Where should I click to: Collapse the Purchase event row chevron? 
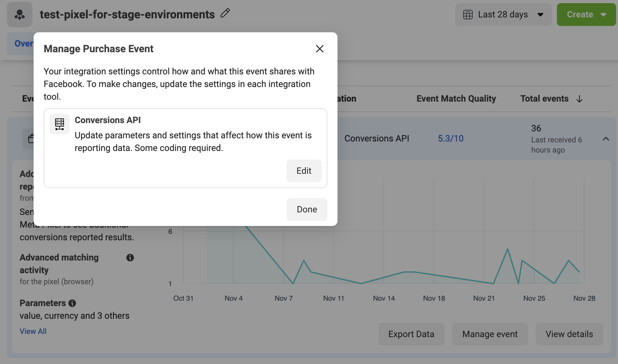[x=606, y=139]
